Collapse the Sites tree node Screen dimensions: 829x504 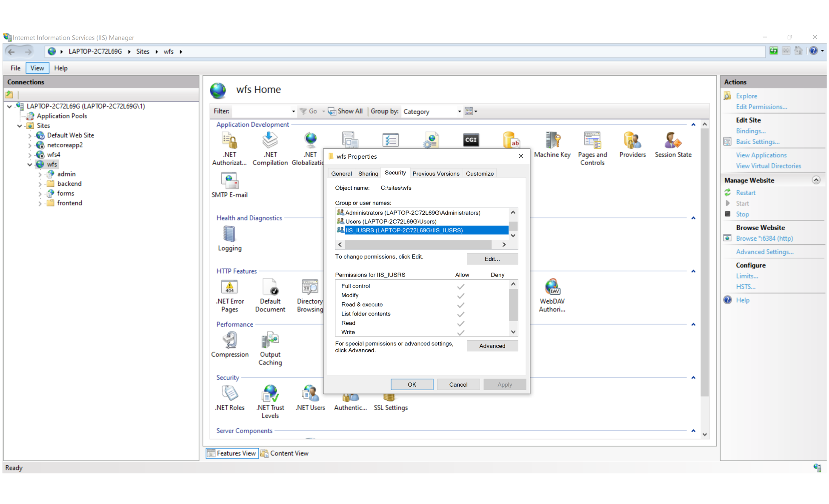click(20, 126)
